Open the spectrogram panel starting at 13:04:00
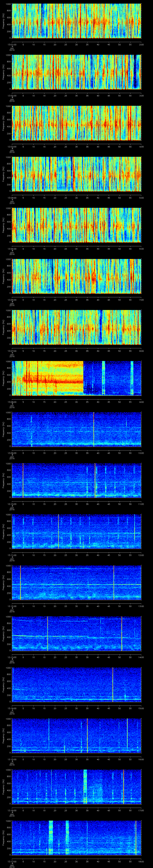Screen dimensions: 153x868 [76, 174]
